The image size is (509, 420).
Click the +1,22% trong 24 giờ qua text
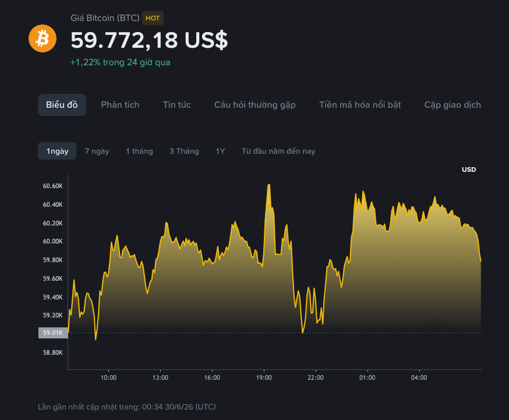[x=120, y=62]
